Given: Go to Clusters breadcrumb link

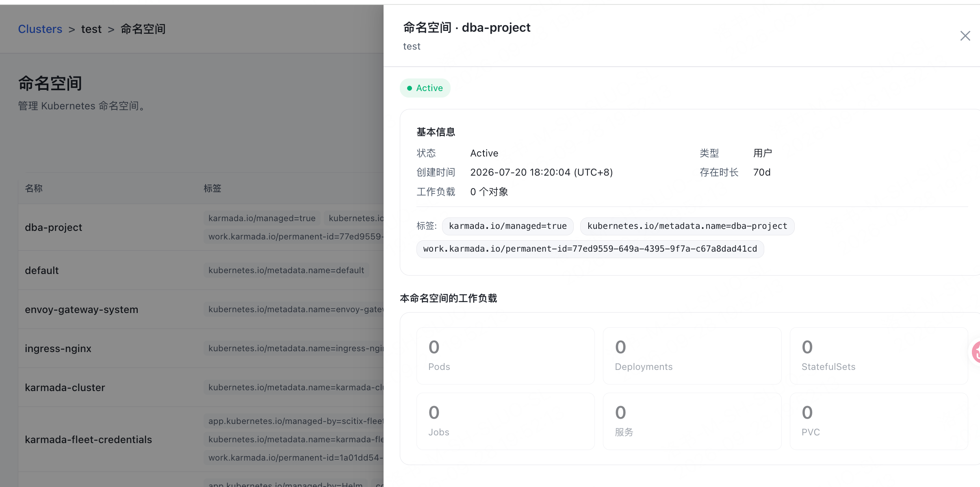Looking at the screenshot, I should 40,29.
